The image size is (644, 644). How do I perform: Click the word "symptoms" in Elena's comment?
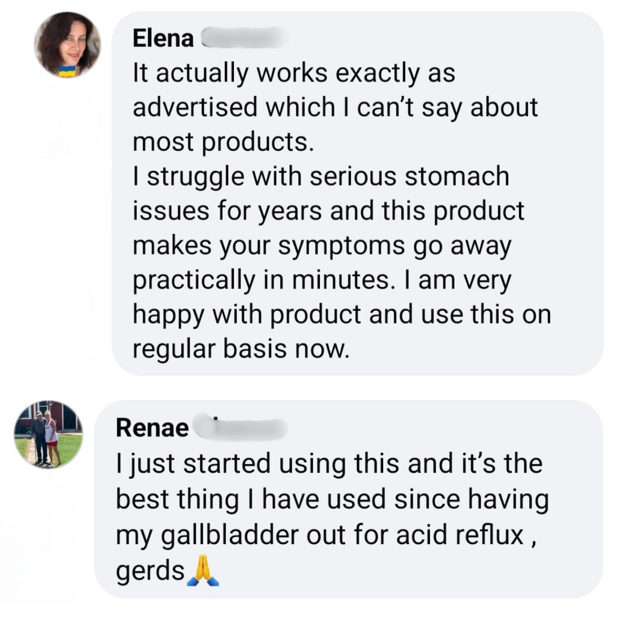[341, 245]
